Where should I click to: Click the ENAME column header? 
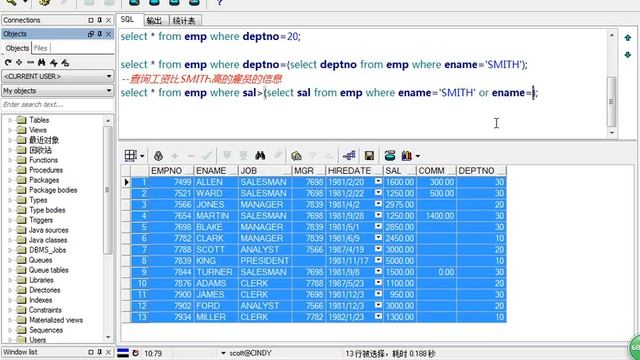216,171
